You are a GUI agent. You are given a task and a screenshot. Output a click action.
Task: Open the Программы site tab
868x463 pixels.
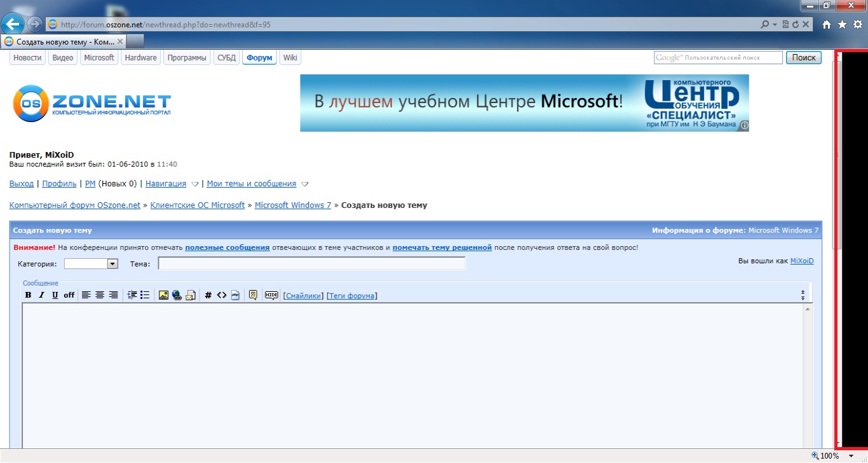187,58
